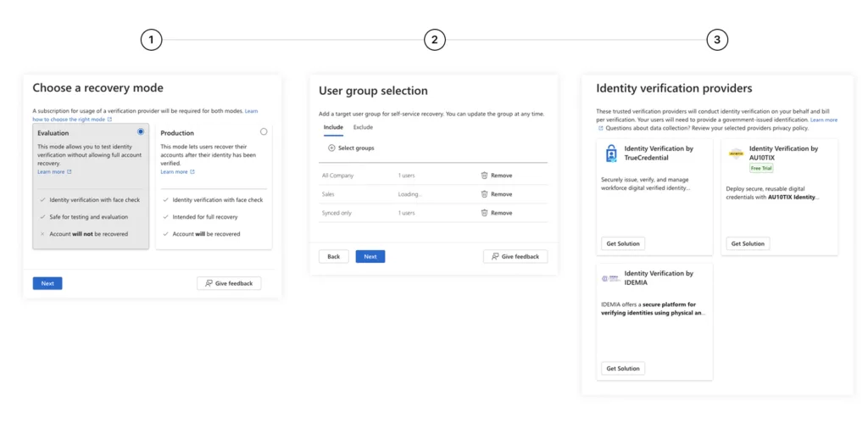Switch to the Exclude tab
The image size is (868, 424).
(363, 127)
